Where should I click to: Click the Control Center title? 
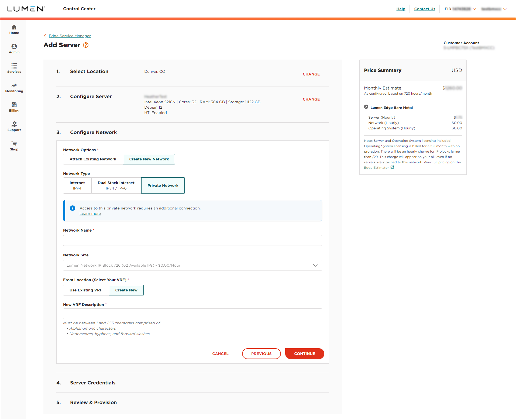[x=79, y=9]
